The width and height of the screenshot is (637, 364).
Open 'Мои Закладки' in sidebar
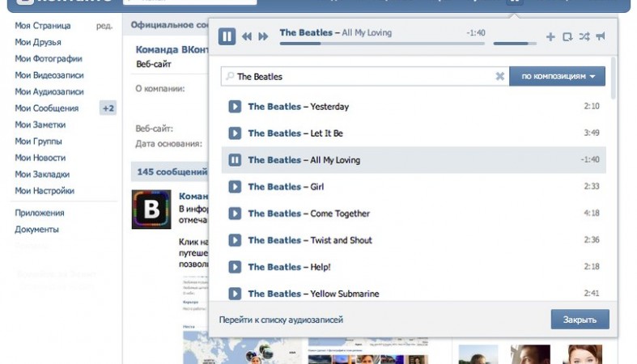pyautogui.click(x=42, y=175)
